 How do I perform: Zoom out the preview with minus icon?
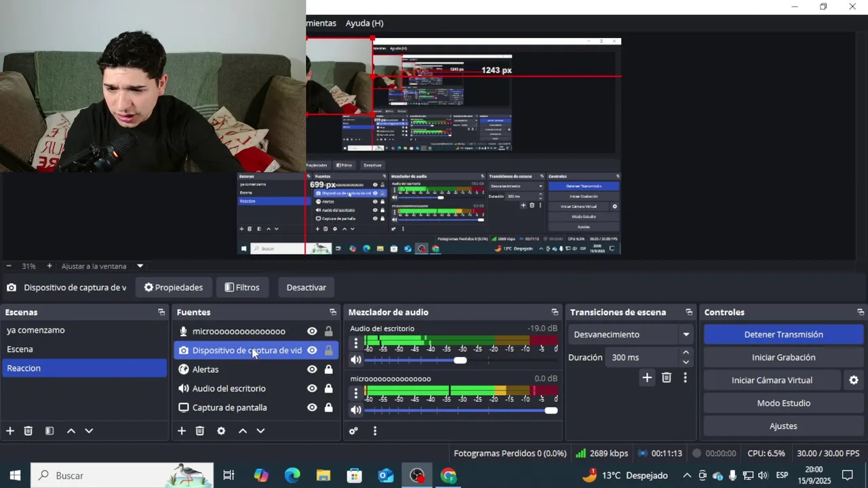(x=9, y=266)
